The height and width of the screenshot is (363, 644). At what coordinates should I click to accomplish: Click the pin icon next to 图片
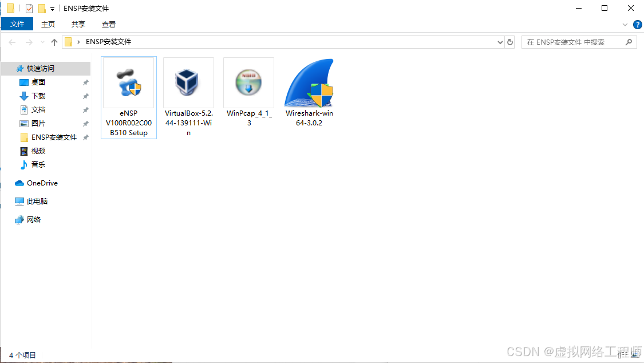(x=85, y=124)
